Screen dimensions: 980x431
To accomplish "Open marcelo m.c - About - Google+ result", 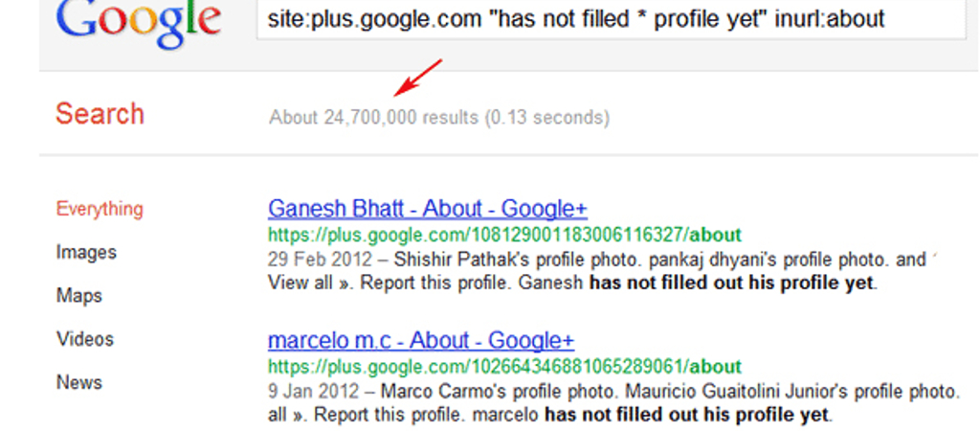I will (421, 340).
